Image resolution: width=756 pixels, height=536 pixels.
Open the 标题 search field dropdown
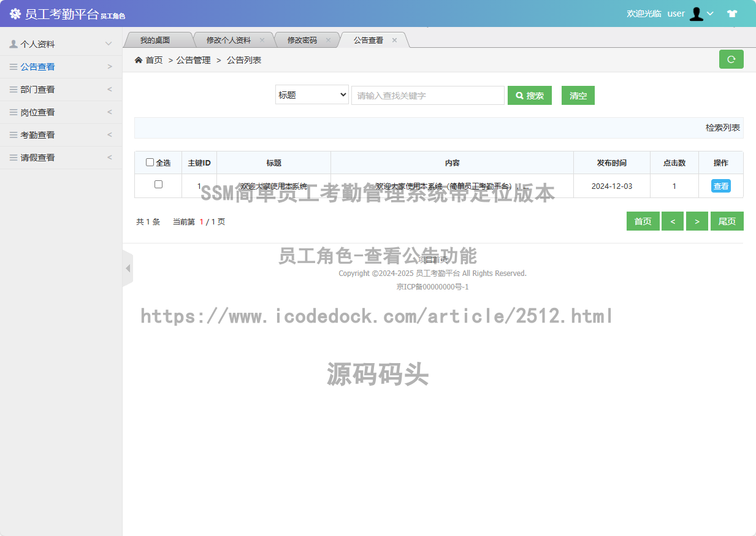point(312,95)
